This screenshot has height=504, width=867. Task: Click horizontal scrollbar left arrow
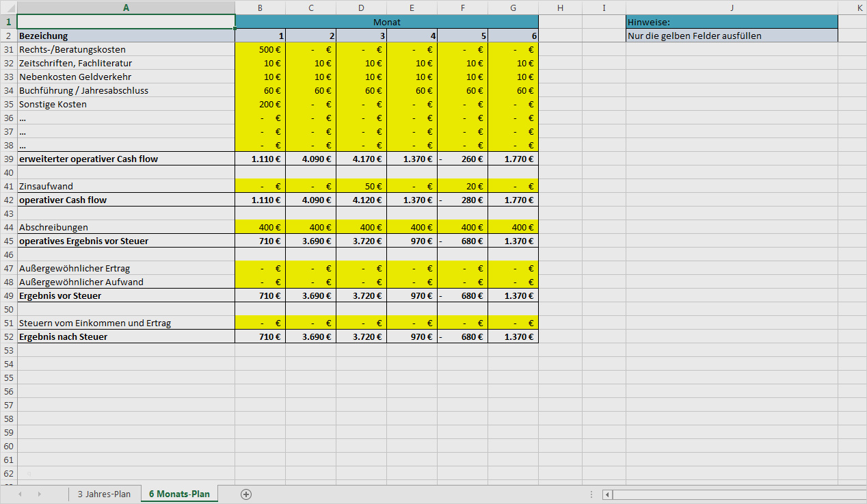(607, 494)
